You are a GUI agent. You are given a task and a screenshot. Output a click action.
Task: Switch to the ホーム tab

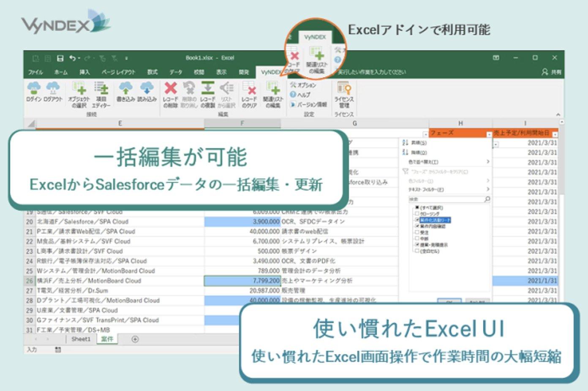61,72
